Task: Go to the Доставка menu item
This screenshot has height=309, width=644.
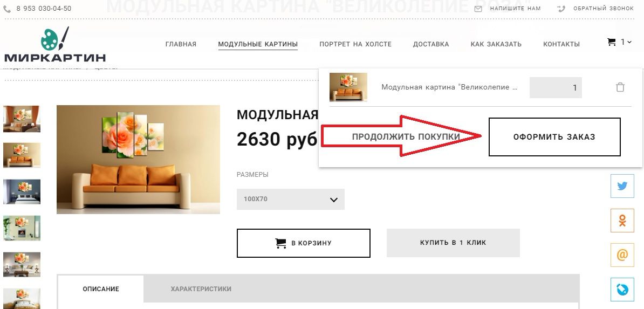Action: (431, 44)
